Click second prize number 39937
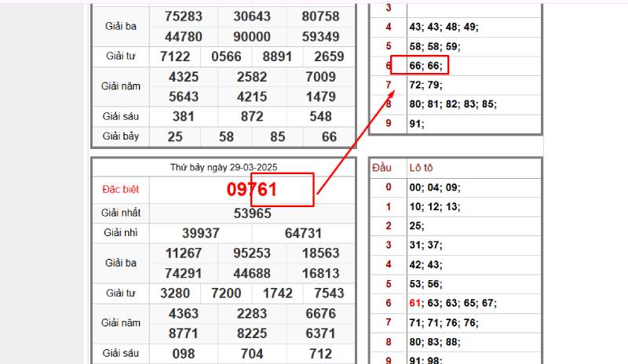This screenshot has height=364, width=628. pyautogui.click(x=200, y=233)
